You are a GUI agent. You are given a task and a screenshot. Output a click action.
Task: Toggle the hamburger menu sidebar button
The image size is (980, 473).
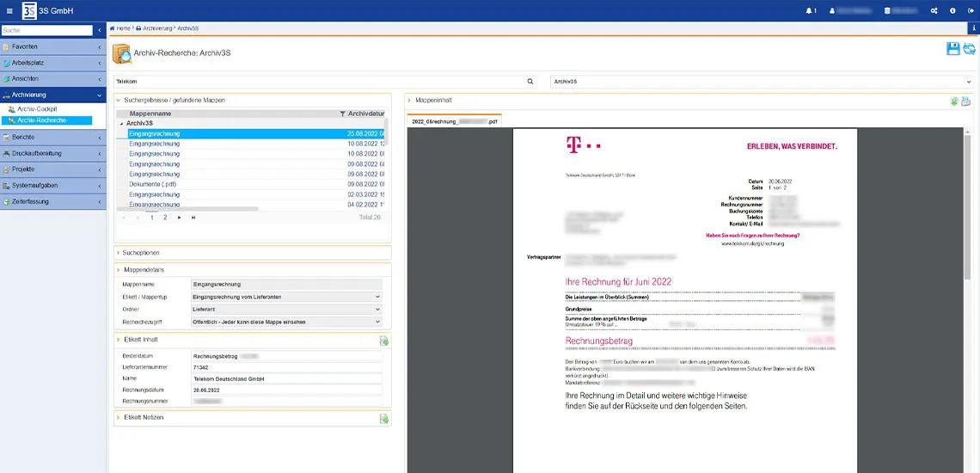click(x=9, y=10)
